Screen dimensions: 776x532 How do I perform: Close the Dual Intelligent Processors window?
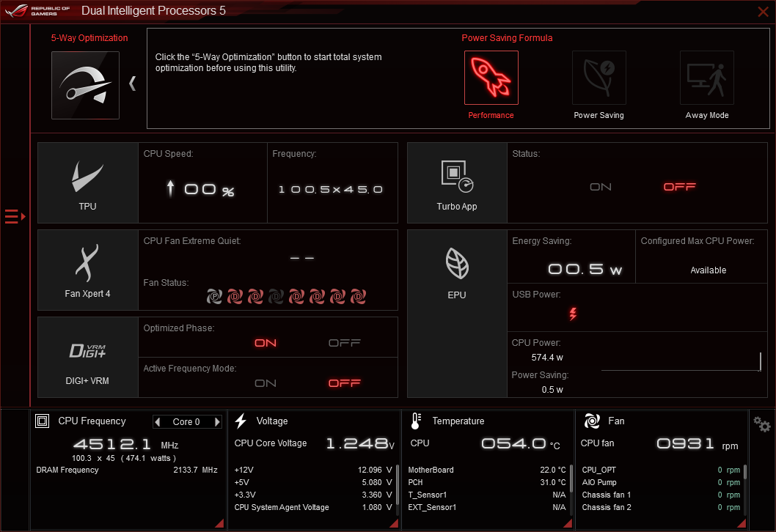coord(763,12)
